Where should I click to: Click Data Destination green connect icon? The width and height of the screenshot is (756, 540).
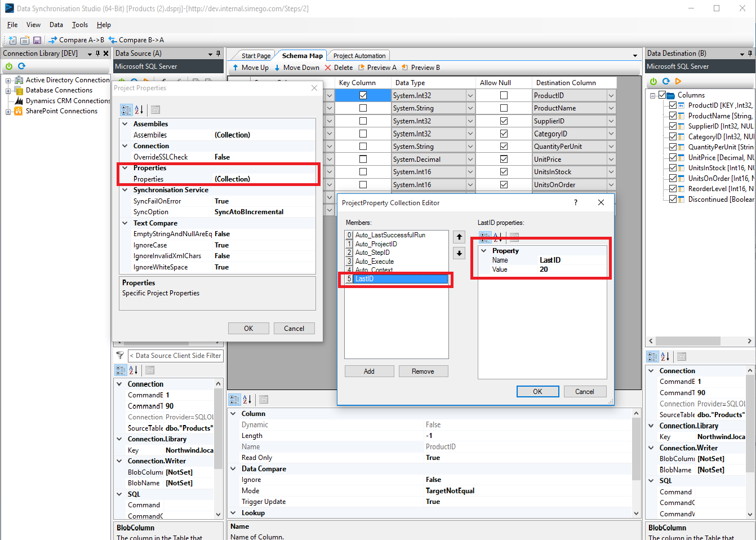click(x=653, y=81)
